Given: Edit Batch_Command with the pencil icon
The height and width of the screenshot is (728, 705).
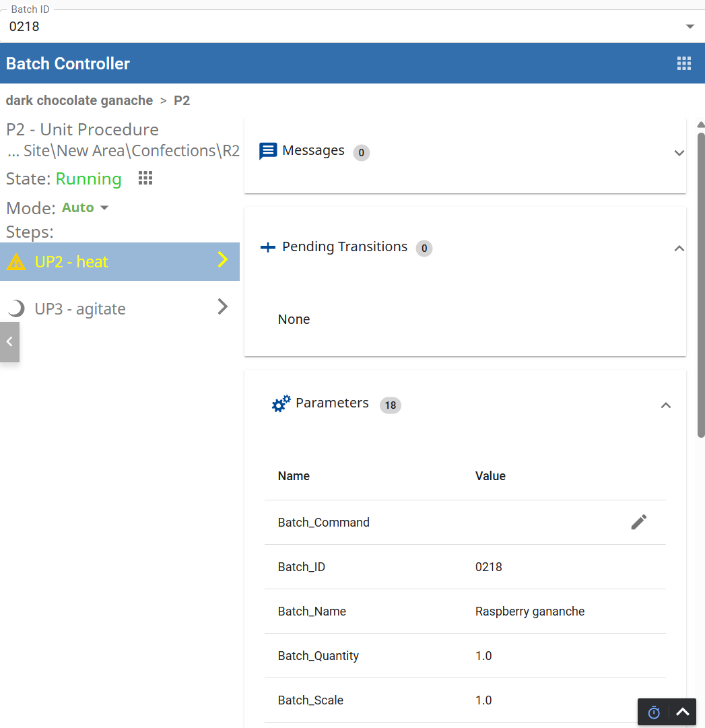Looking at the screenshot, I should [x=638, y=522].
